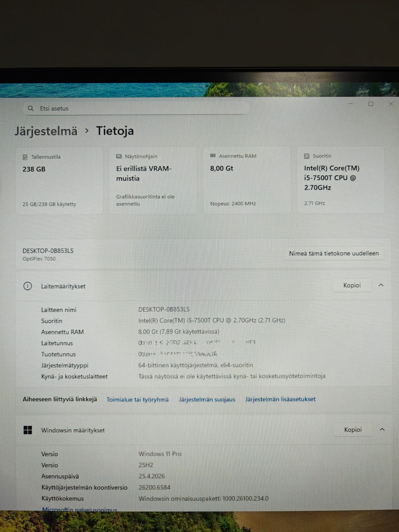Open the Suoritin processor card
Viewport: 399px width, 532px height.
341,180
